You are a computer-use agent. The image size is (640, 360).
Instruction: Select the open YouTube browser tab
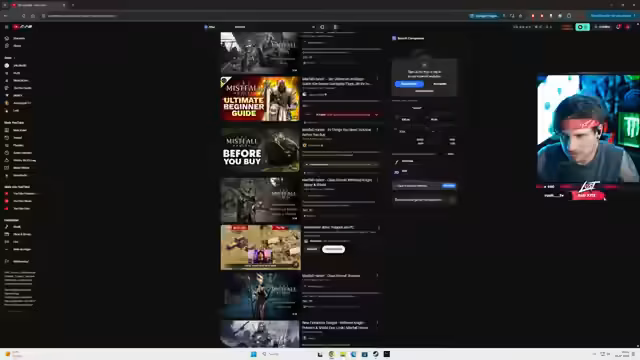click(38, 5)
